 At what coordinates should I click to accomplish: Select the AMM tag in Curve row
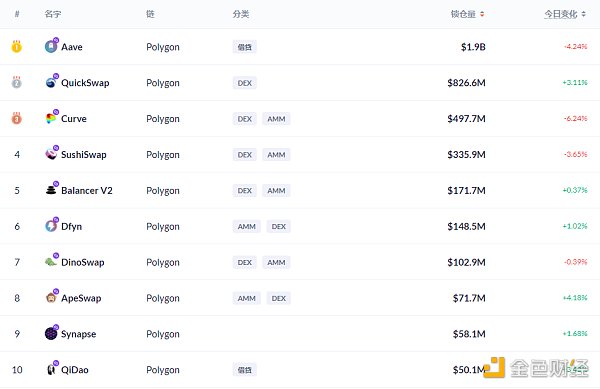click(x=276, y=119)
